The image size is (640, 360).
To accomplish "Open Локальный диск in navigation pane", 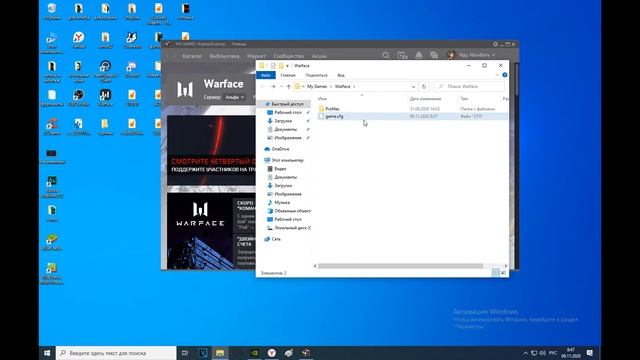I will point(291,228).
